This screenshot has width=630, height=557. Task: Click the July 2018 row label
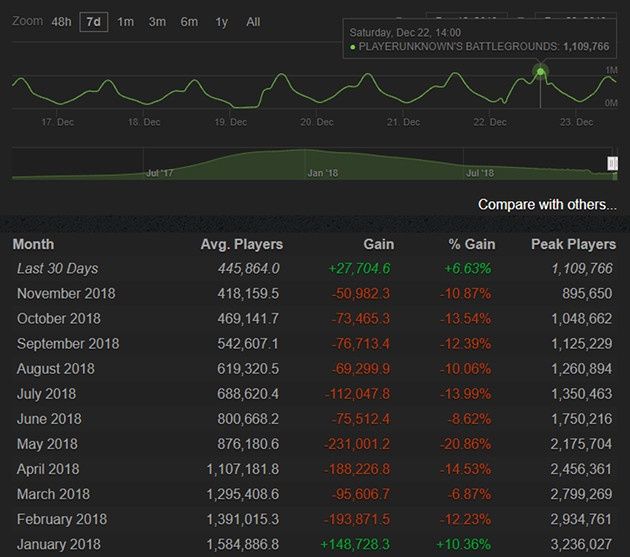point(46,394)
